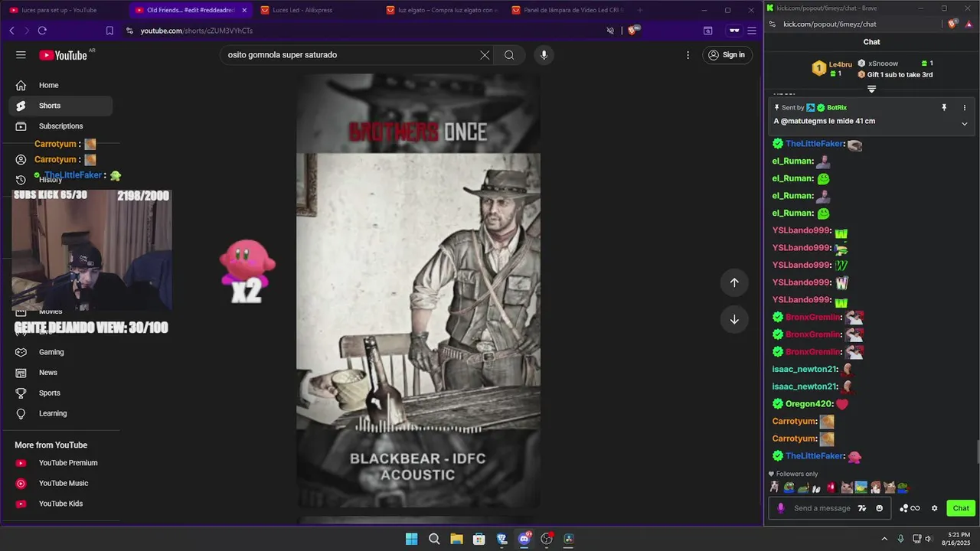Click the Shorts video player
This screenshot has height=551, width=980.
[418, 291]
